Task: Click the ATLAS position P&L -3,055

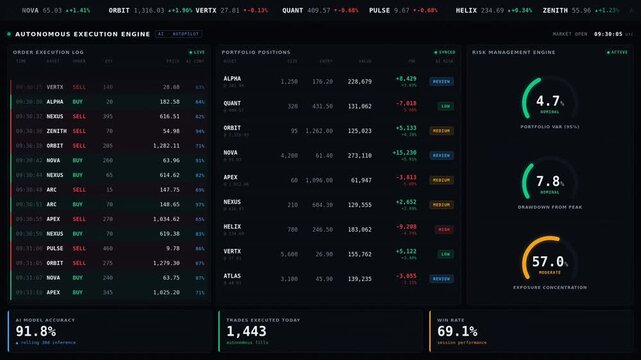Action: (x=406, y=276)
